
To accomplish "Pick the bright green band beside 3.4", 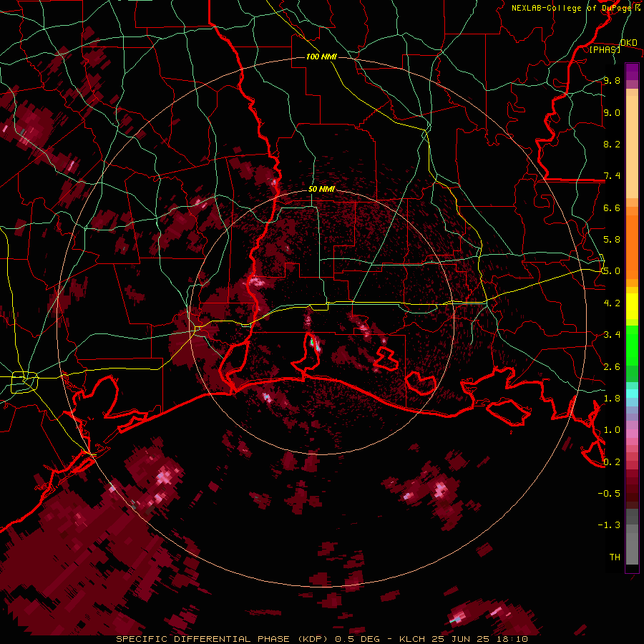I will tap(632, 346).
